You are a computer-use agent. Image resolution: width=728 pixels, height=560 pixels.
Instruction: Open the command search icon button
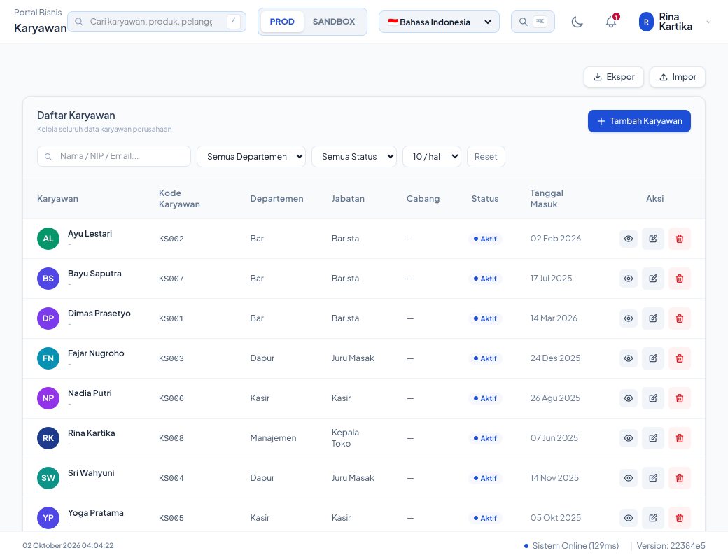tap(533, 22)
